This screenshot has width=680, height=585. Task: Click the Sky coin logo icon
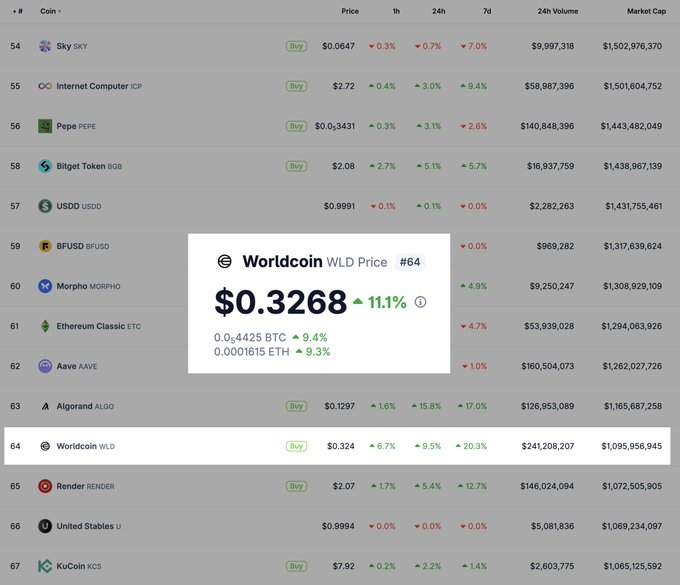coord(45,46)
